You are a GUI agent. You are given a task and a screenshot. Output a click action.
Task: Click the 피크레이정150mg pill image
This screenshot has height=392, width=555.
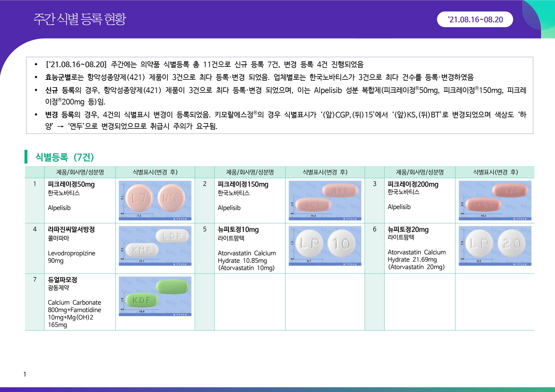click(x=325, y=200)
